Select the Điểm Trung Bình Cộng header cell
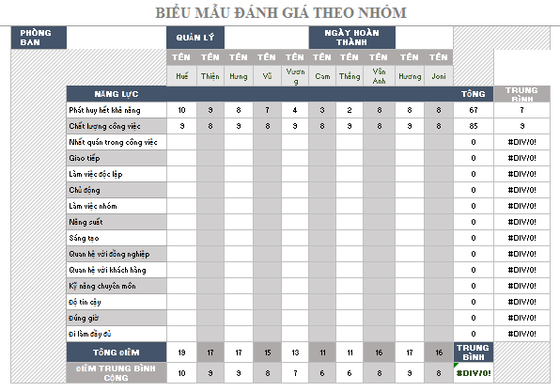The image size is (560, 392). pyautogui.click(x=117, y=373)
